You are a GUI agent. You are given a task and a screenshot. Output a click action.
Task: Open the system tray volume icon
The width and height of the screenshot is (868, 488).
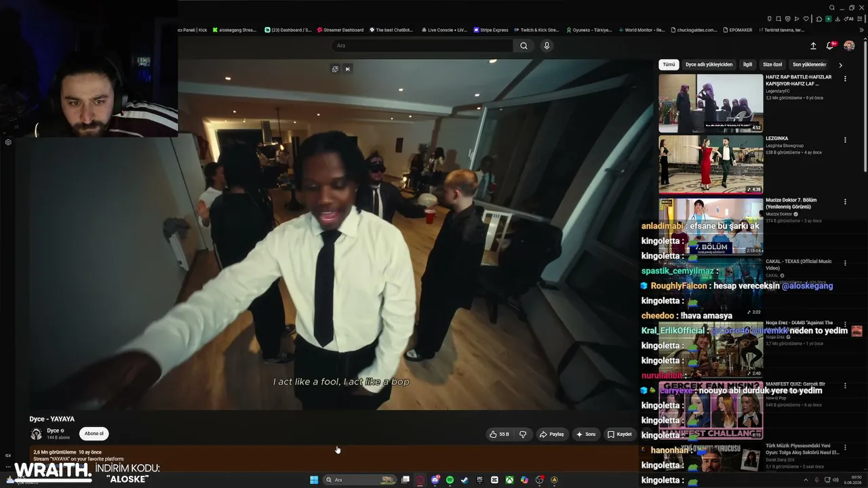(836, 480)
